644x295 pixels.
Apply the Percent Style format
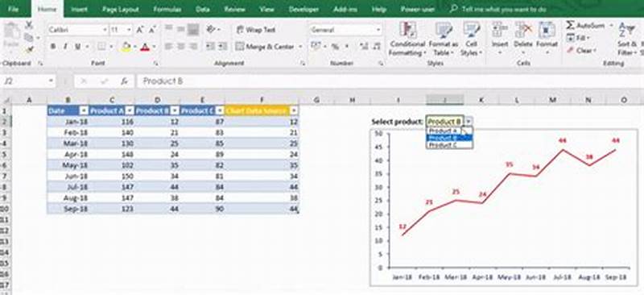coord(335,47)
